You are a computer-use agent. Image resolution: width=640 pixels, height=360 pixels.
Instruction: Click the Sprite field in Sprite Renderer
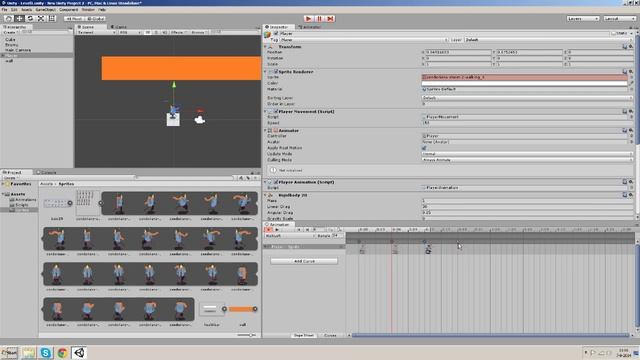point(524,77)
